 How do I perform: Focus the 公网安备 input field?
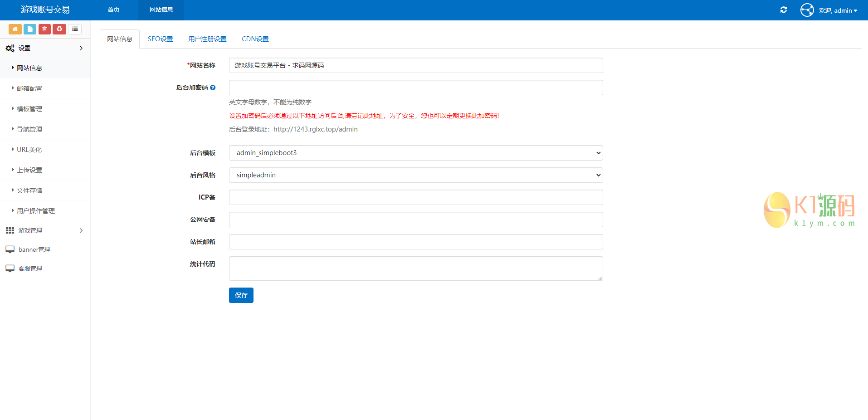(416, 220)
